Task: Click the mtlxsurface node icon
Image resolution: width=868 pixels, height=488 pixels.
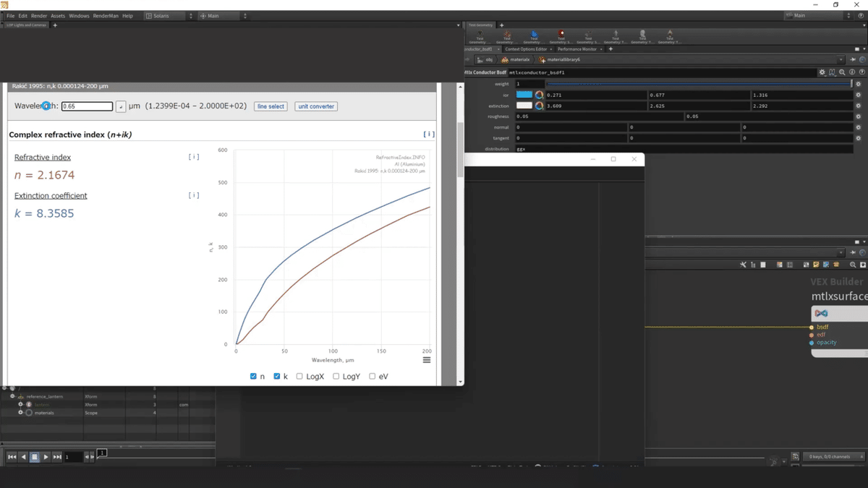Action: (x=821, y=313)
